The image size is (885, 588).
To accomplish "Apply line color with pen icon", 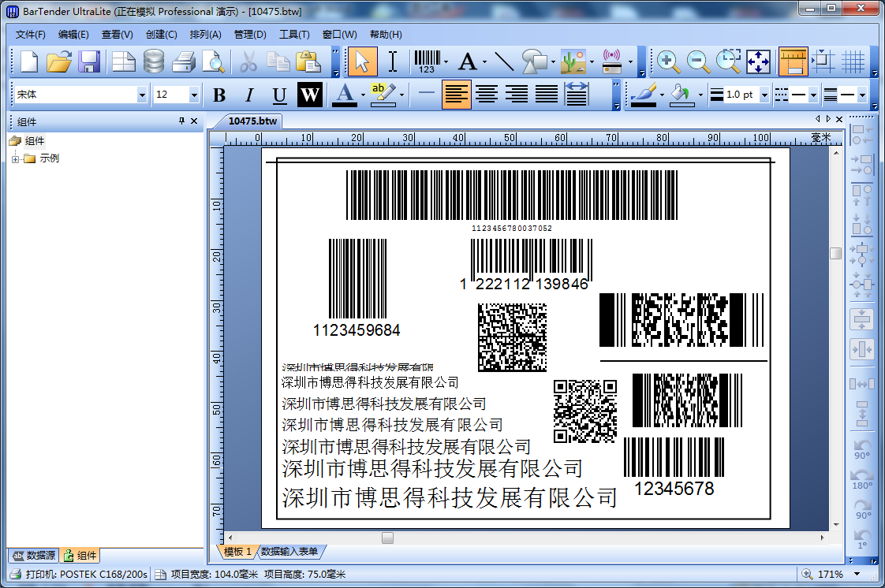I will 644,95.
